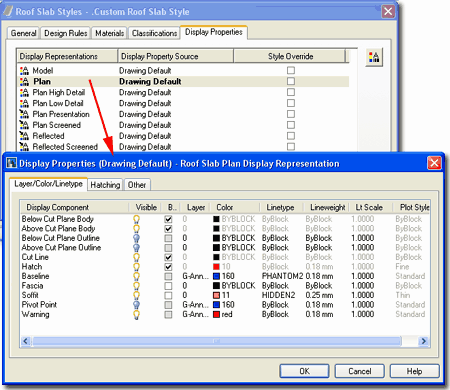Click the Reflected representation icon
This screenshot has height=390, width=450.
tap(24, 136)
